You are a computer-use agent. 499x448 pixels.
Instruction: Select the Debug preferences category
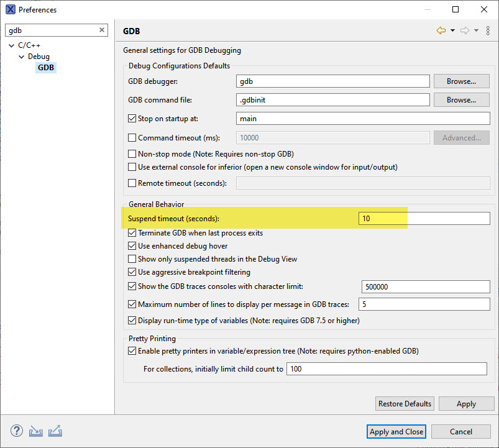pos(39,57)
